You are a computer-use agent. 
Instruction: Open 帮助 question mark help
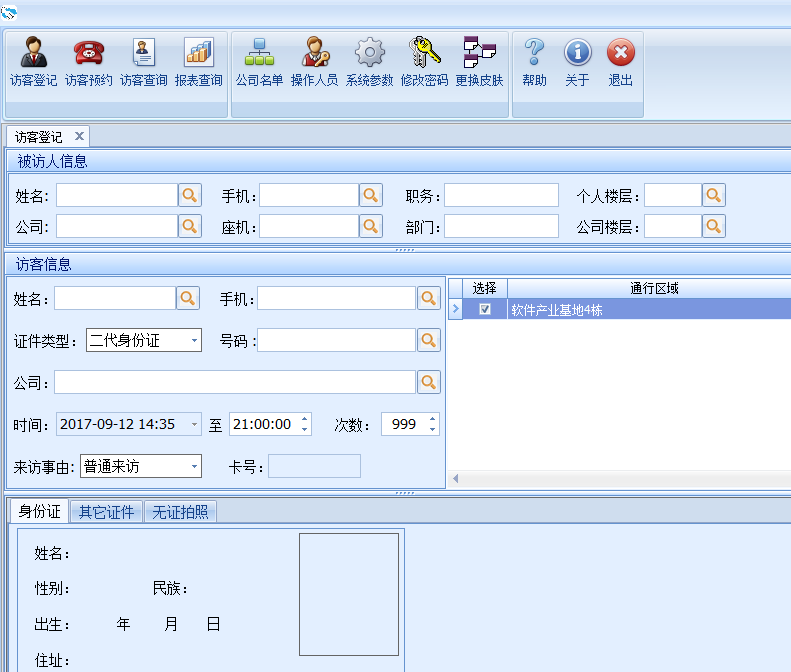pos(534,62)
